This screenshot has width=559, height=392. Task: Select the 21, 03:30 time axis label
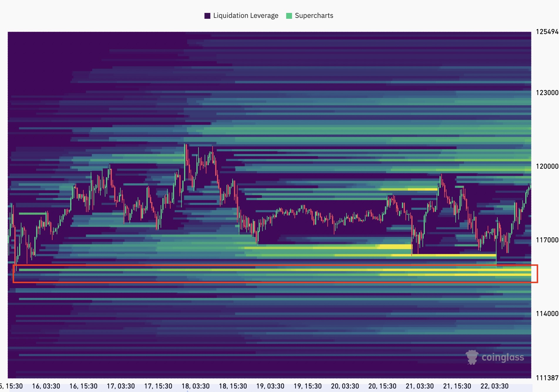tap(420, 386)
